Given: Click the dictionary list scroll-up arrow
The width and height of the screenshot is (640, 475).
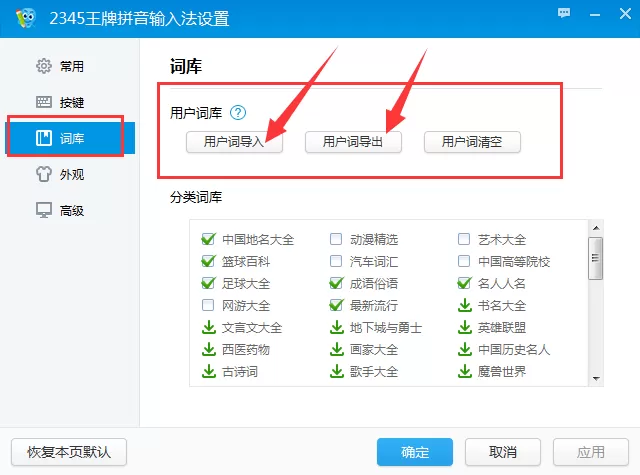Looking at the screenshot, I should (596, 228).
